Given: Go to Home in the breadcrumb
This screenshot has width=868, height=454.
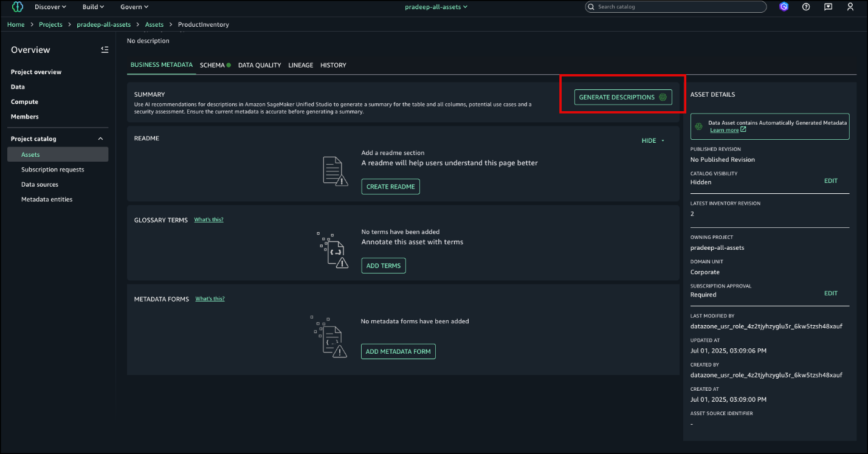Looking at the screenshot, I should pos(16,25).
